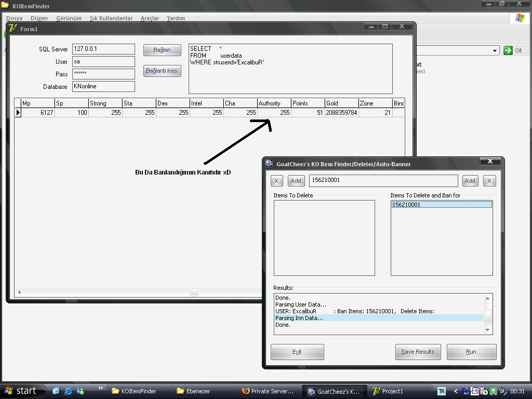Open the Görünüm menu
This screenshot has height=399, width=532.
click(69, 18)
